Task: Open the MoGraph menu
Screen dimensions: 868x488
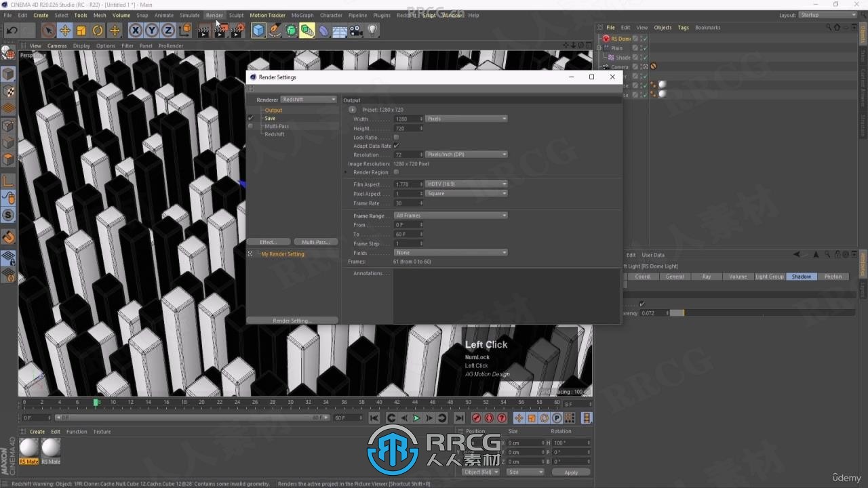Action: [302, 15]
